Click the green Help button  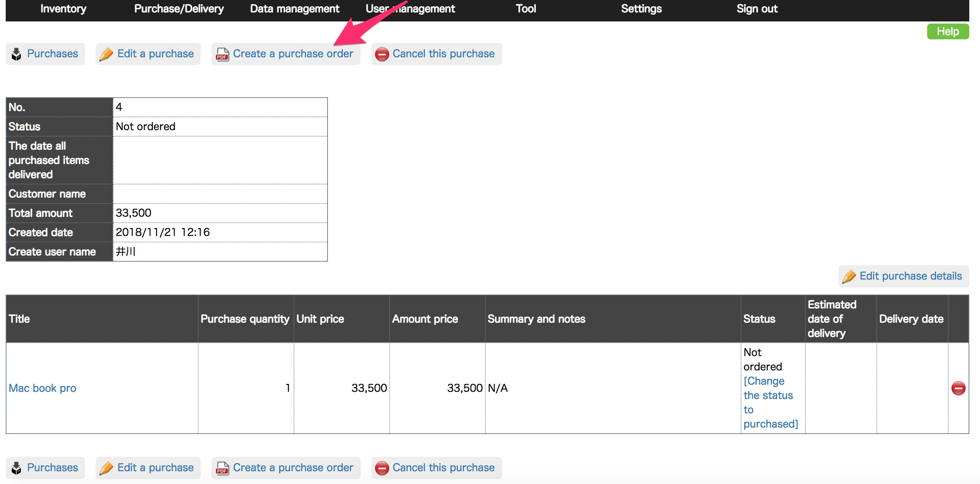(x=947, y=31)
